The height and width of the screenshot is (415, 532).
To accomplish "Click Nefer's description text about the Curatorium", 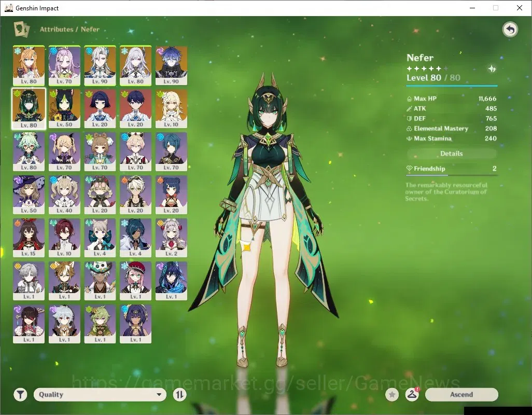I will pos(446,192).
